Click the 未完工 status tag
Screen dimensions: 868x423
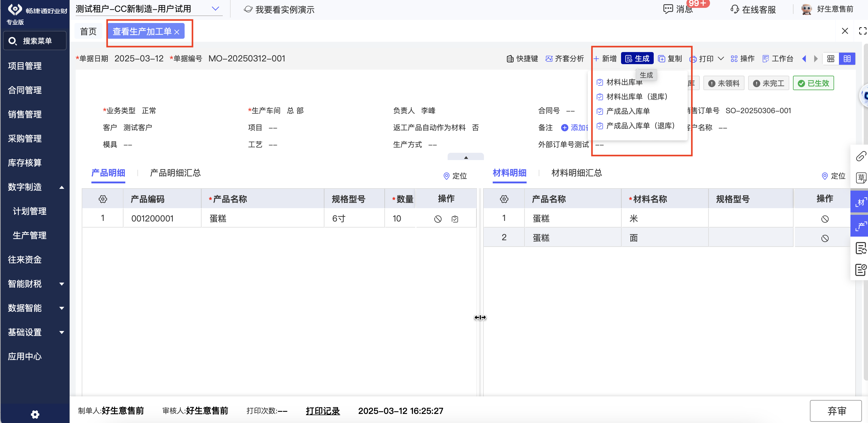769,83
